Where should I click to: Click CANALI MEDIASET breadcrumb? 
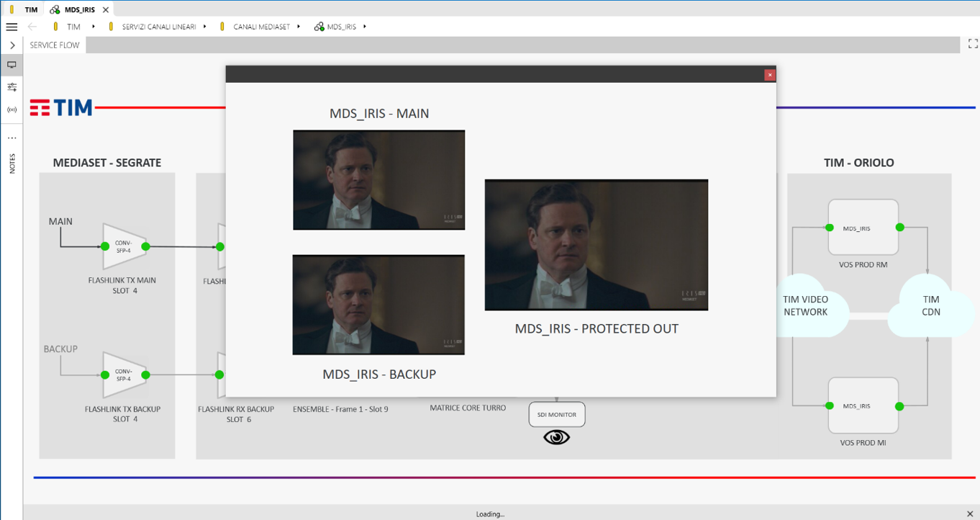tap(261, 27)
